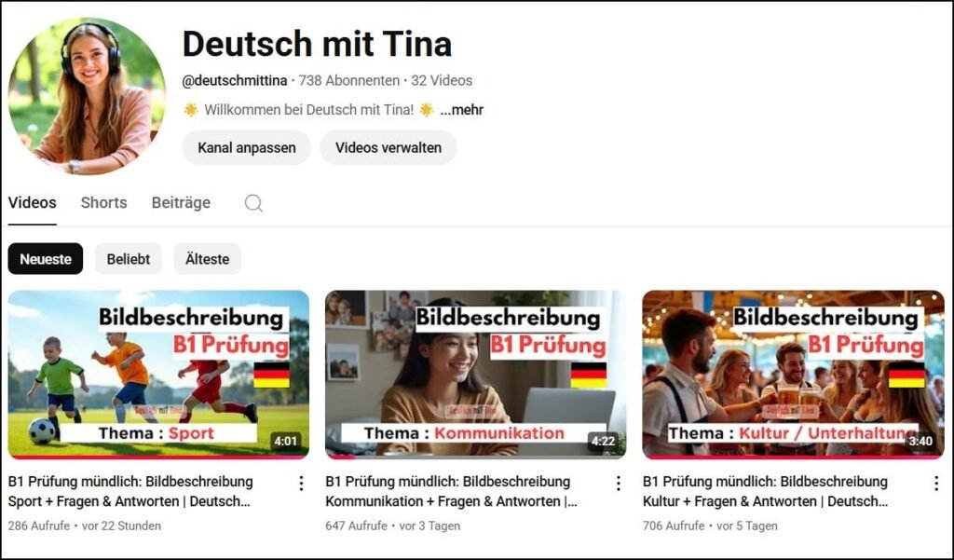
Task: Switch to the Shorts tab
Action: [104, 203]
